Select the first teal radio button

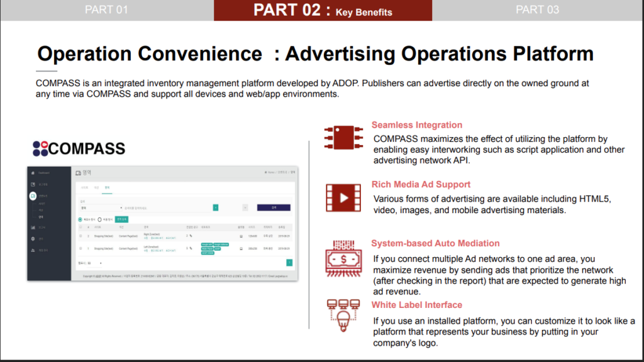click(80, 219)
